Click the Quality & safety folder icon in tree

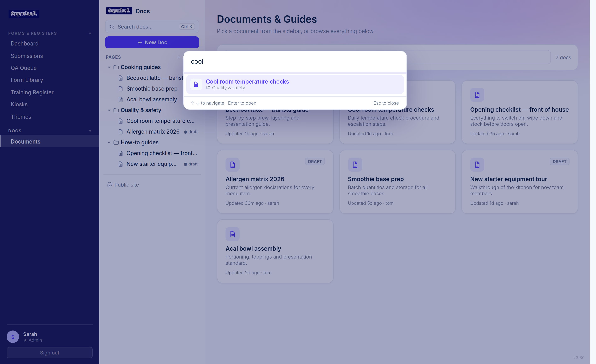click(116, 110)
